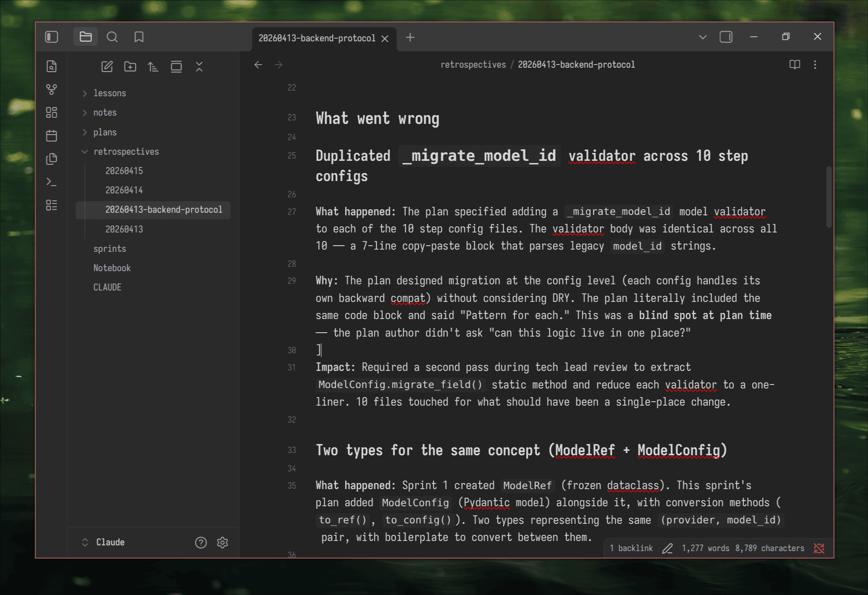Open the tab list dropdown arrow
The width and height of the screenshot is (868, 595).
[702, 37]
